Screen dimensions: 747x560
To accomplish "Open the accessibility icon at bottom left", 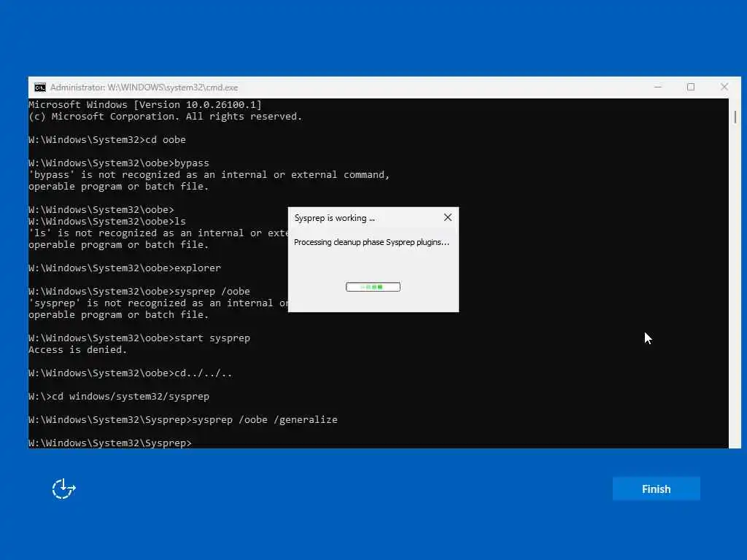I will [x=63, y=489].
